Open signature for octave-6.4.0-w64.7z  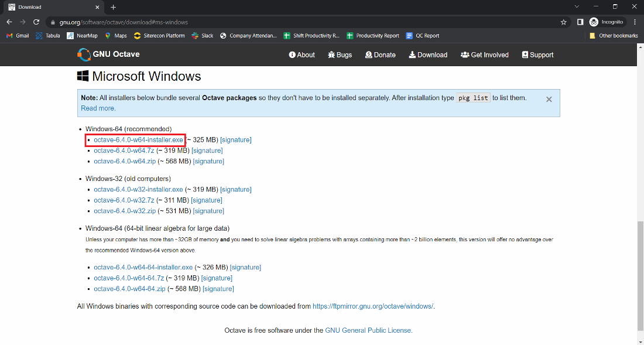point(207,151)
